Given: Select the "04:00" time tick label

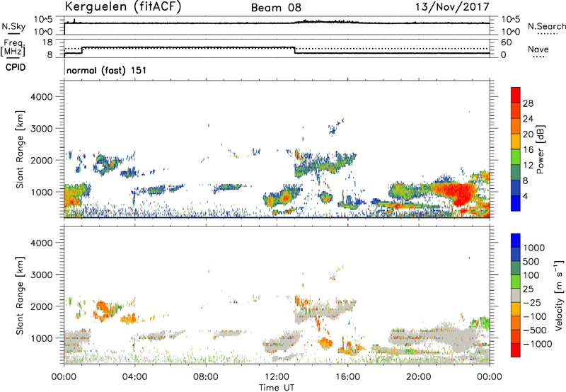Looking at the screenshot, I should point(134,377).
